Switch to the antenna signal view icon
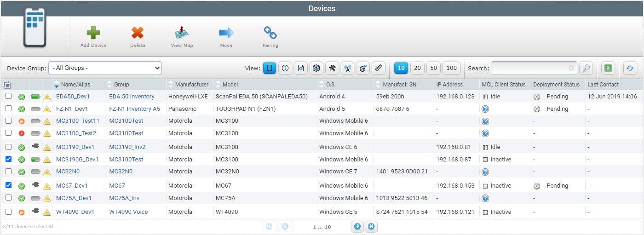Screen dimensions: 644x235 pyautogui.click(x=348, y=68)
